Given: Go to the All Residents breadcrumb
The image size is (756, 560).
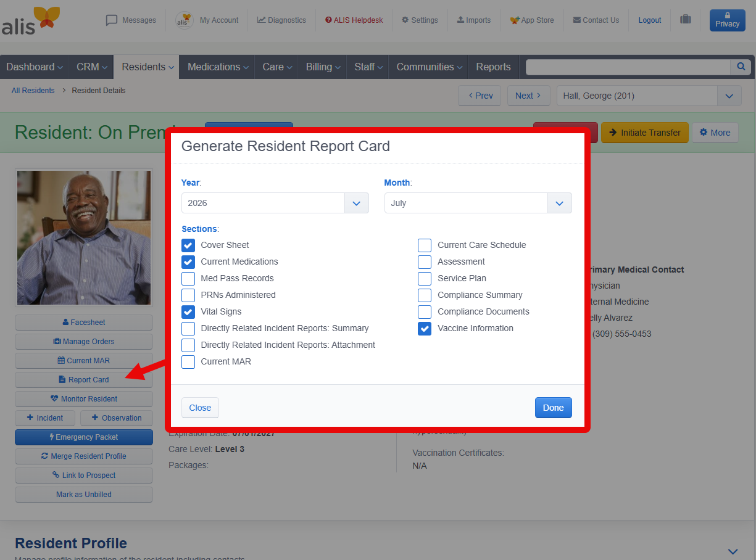Looking at the screenshot, I should point(33,91).
